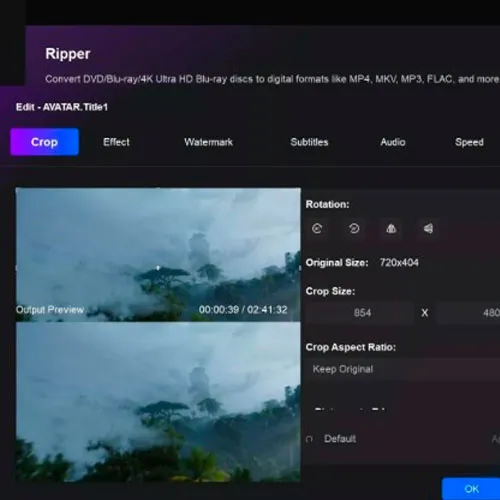
Task: Click the Rotation label
Action: pyautogui.click(x=327, y=204)
